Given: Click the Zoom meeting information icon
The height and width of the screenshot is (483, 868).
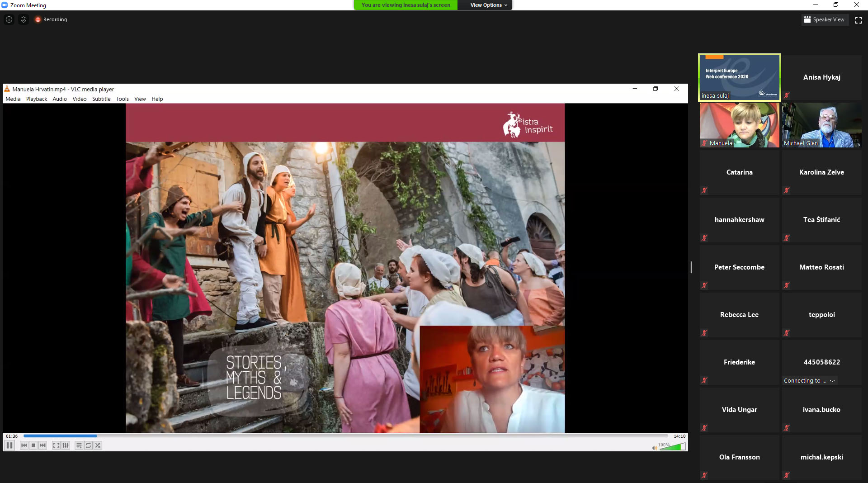Looking at the screenshot, I should click(x=9, y=19).
